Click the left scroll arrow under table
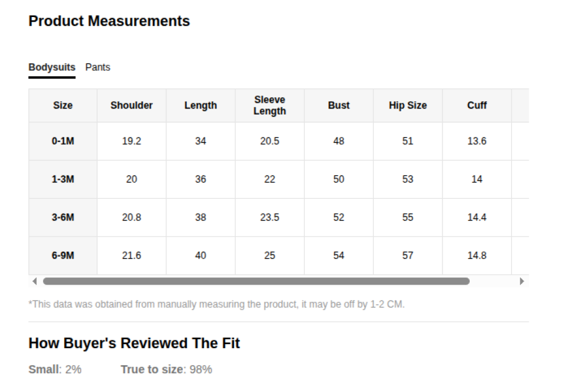The height and width of the screenshot is (392, 568). 35,281
